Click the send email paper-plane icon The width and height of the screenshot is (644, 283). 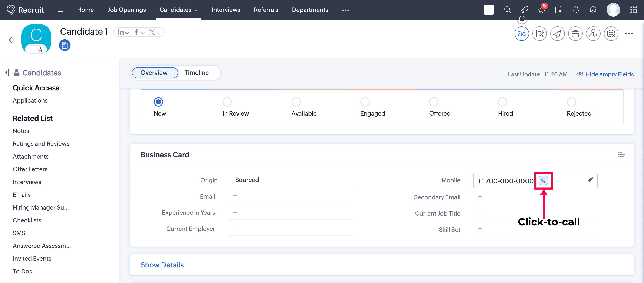point(557,33)
